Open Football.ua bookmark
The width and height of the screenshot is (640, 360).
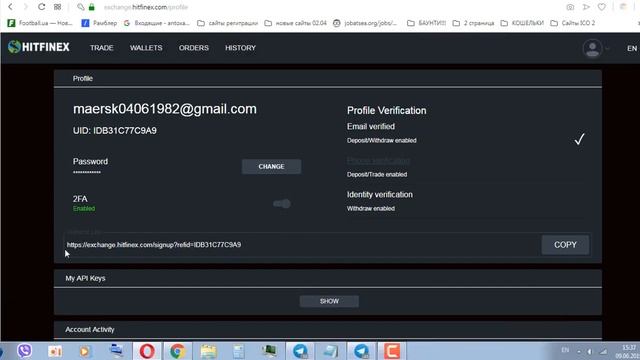point(40,23)
